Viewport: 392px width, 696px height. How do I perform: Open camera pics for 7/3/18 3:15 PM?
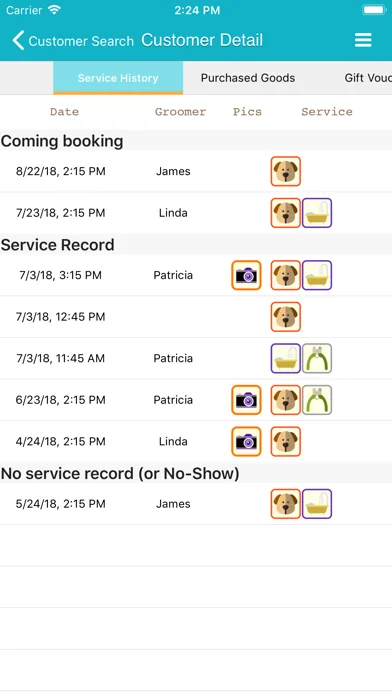pyautogui.click(x=246, y=275)
